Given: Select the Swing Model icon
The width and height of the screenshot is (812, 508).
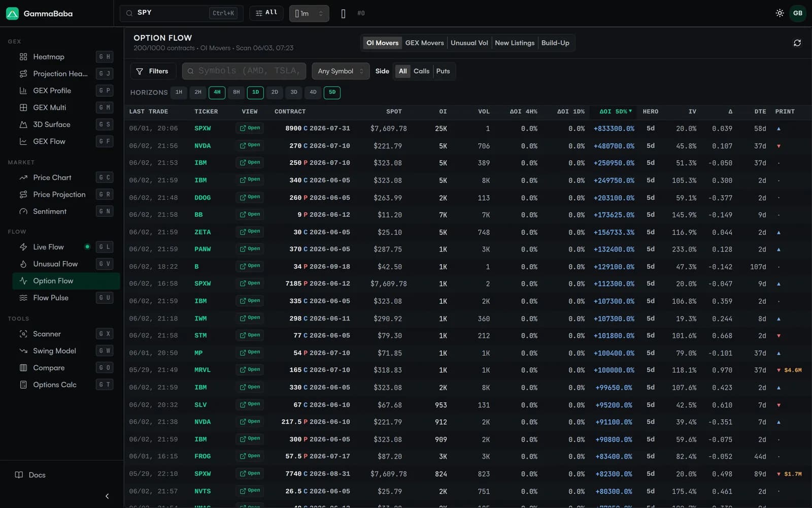Looking at the screenshot, I should (x=23, y=351).
